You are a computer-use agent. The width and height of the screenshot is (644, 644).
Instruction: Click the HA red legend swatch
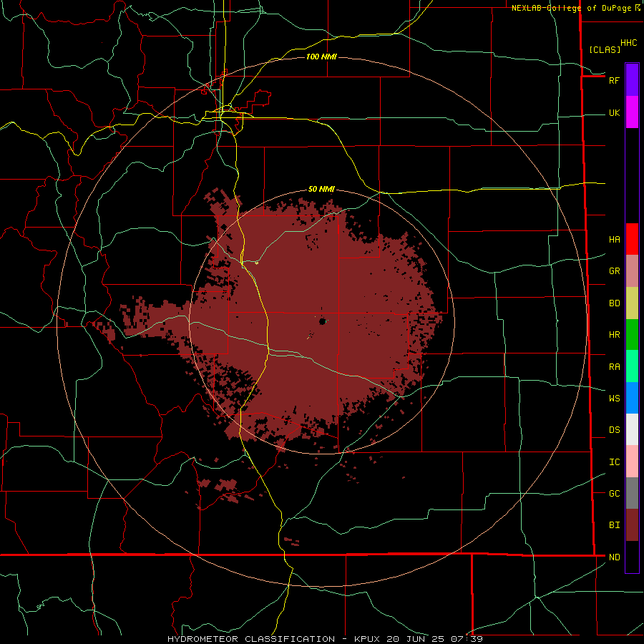[x=632, y=239]
